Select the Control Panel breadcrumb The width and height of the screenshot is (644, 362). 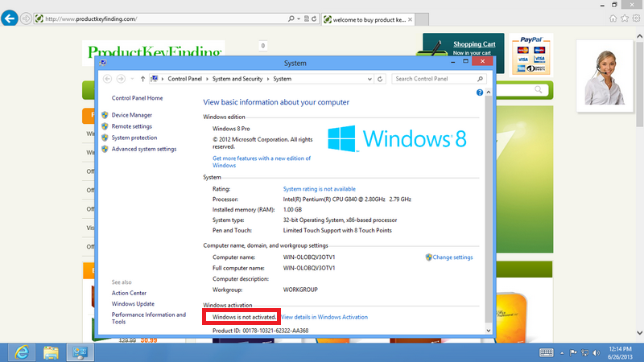click(x=185, y=79)
